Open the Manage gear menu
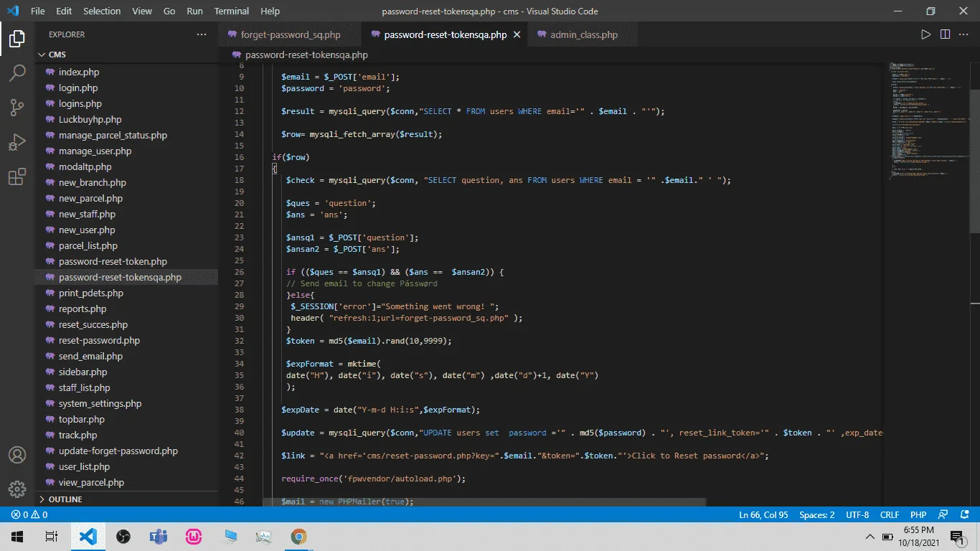 coord(17,489)
